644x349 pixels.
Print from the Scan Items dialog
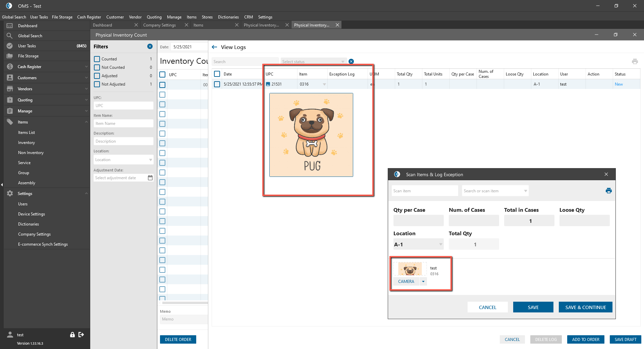pyautogui.click(x=609, y=191)
